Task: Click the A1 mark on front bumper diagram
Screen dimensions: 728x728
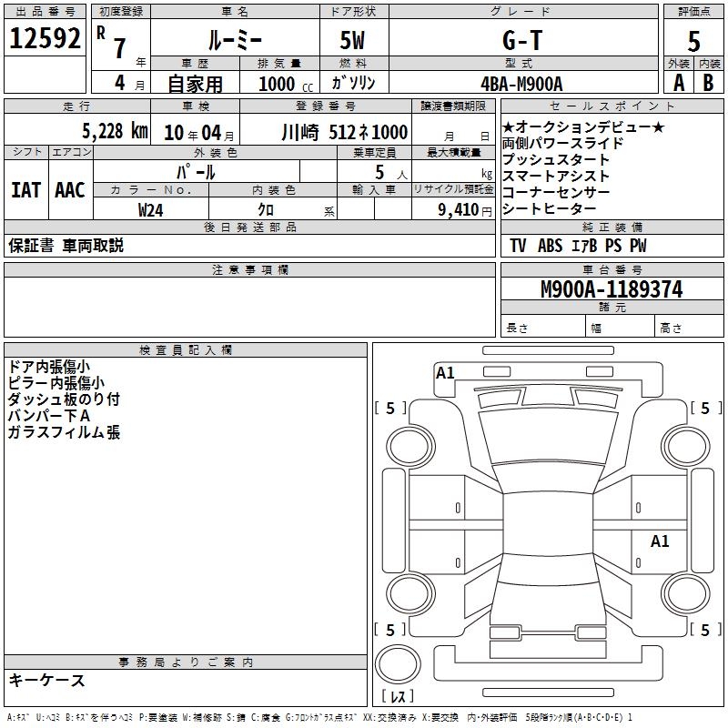Action: 445,373
